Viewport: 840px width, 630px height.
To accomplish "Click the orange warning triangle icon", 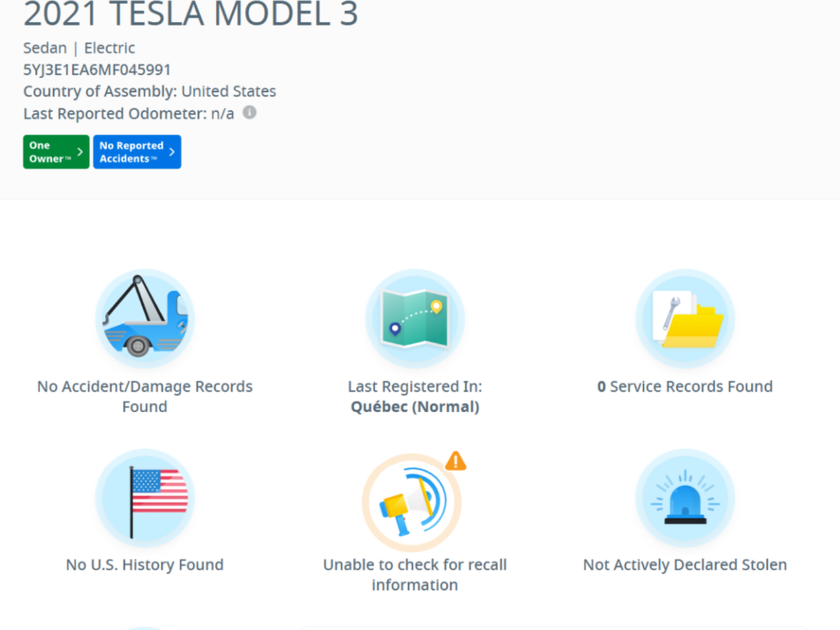I will pyautogui.click(x=455, y=461).
